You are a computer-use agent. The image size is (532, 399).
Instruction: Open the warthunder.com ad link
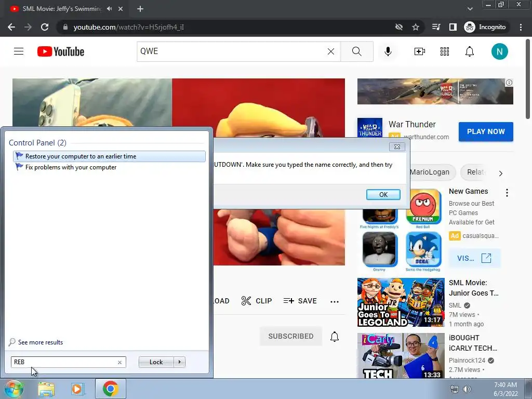click(x=426, y=137)
